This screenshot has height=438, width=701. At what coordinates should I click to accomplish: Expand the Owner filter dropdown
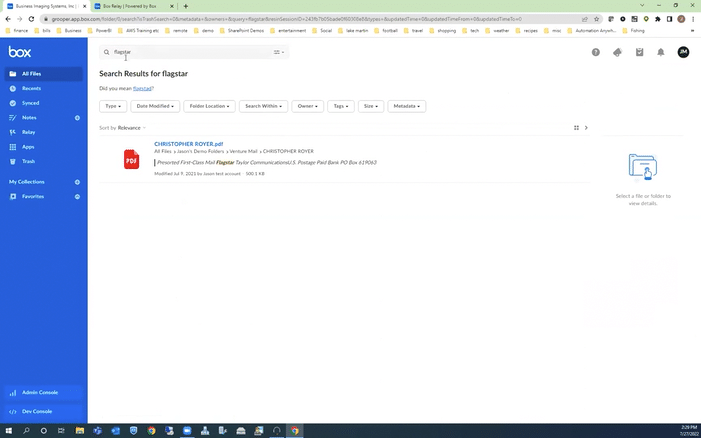[308, 106]
